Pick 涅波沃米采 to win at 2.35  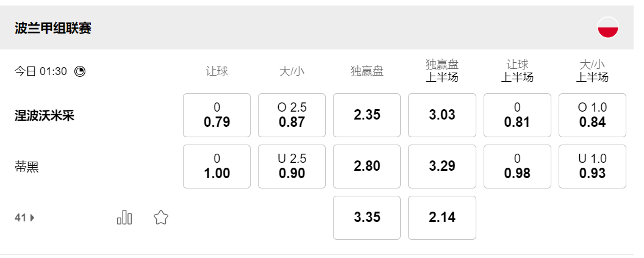[367, 115]
